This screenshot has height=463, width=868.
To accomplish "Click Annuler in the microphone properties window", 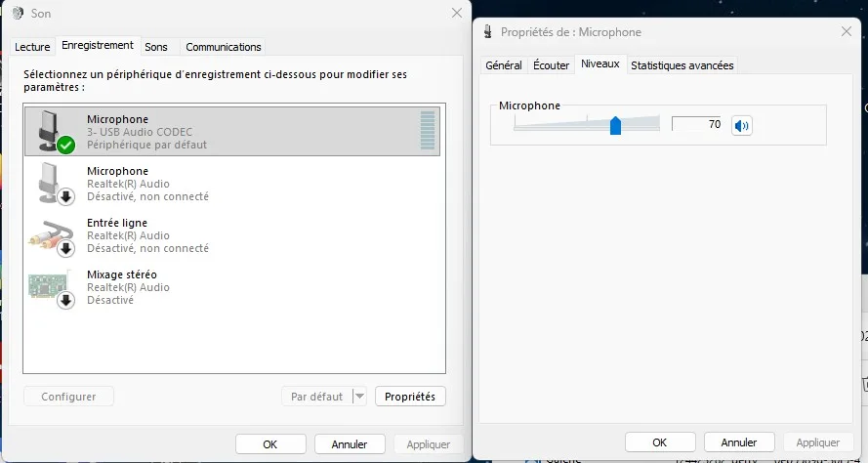I will tap(738, 442).
